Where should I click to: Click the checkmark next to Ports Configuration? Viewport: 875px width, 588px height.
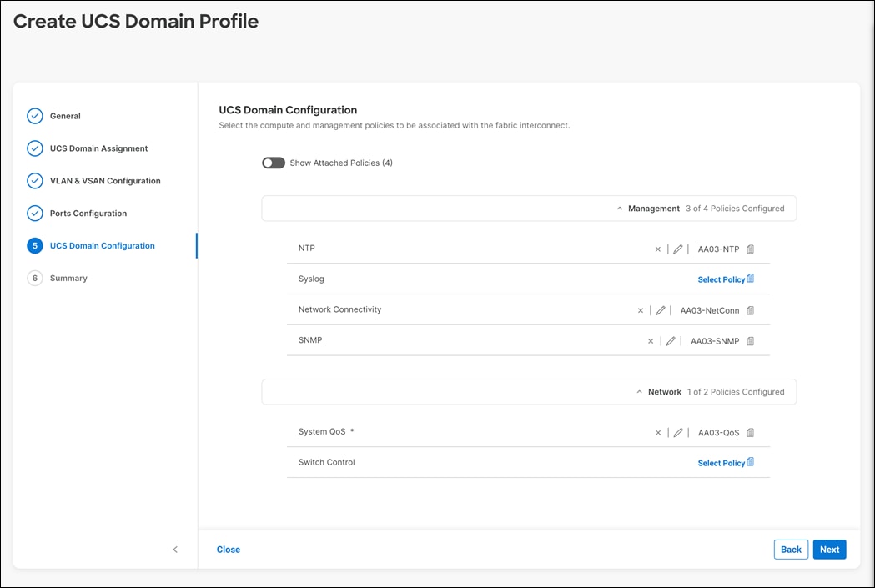tap(34, 213)
